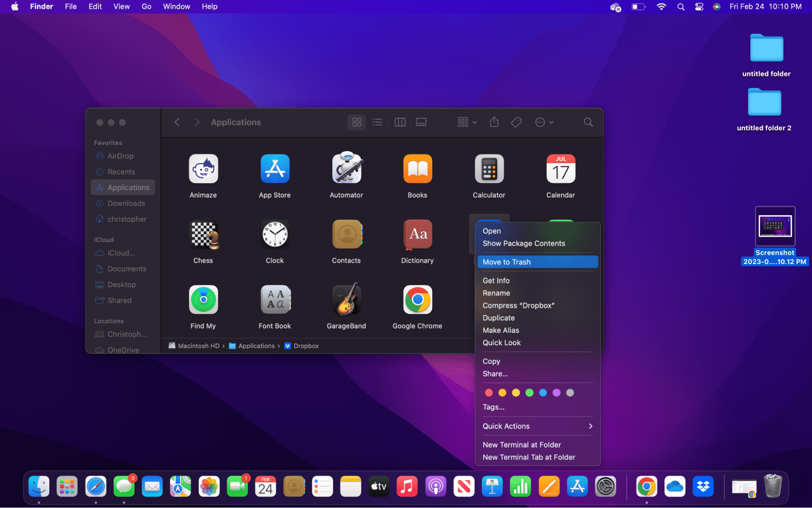Apply the blue tag color

(543, 393)
